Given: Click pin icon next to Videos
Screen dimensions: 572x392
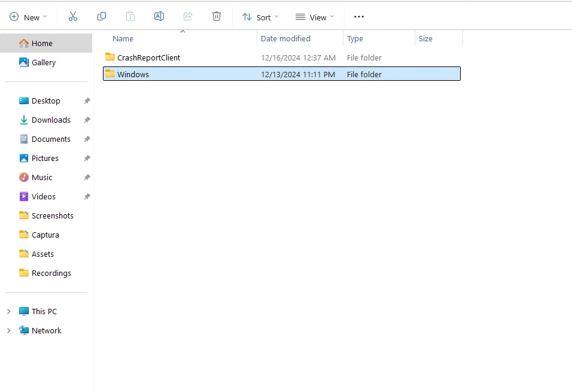Looking at the screenshot, I should [x=87, y=196].
